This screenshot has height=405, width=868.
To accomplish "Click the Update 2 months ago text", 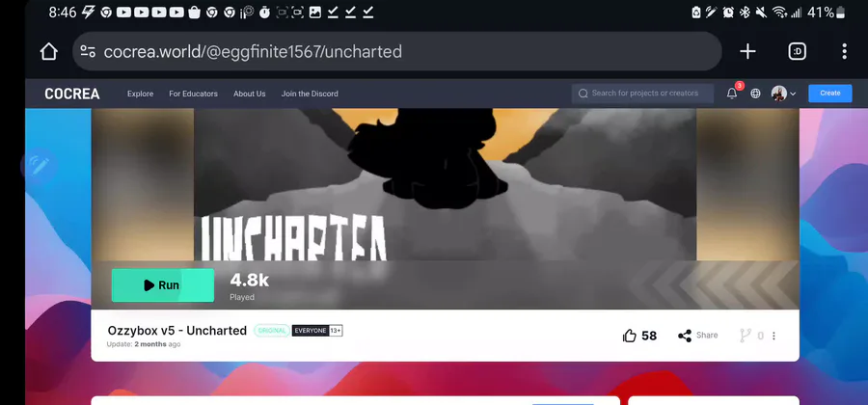I will click(144, 344).
